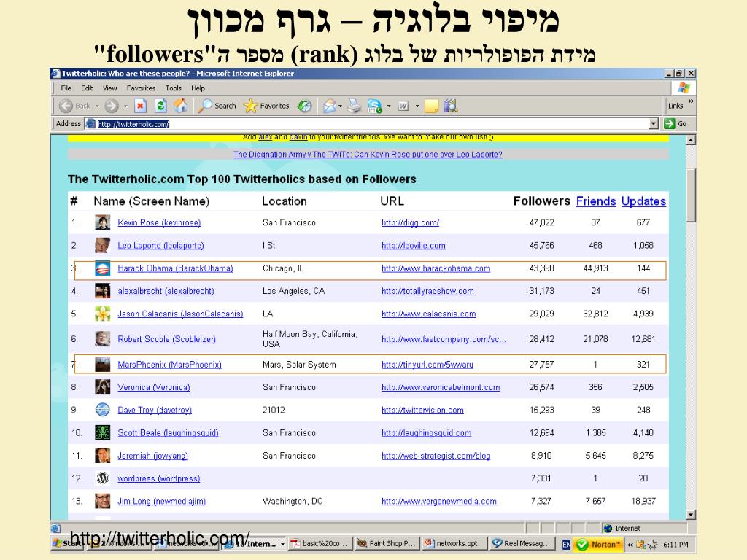Click the Messenger icon in the toolbar

click(x=374, y=106)
